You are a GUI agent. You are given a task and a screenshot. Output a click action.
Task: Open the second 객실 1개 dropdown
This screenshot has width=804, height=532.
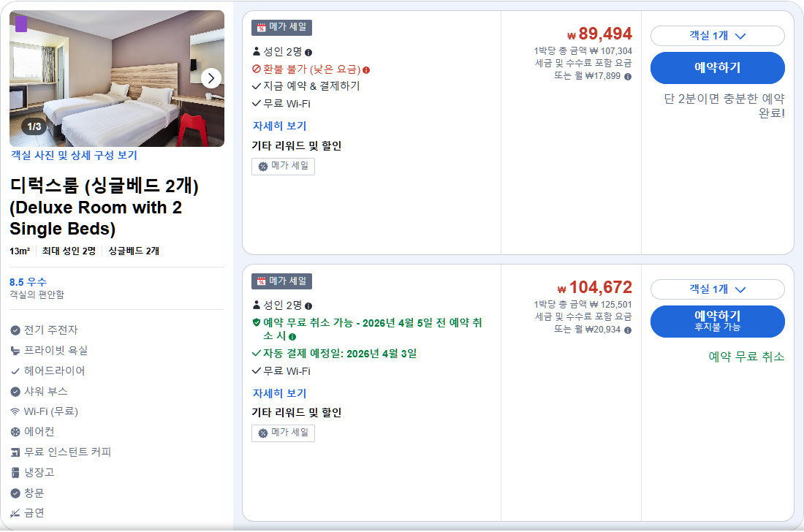point(717,289)
